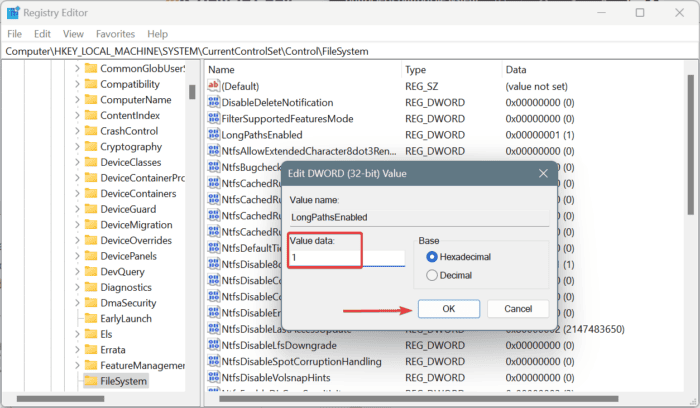Cancel the Edit DWORD dialog
Screen dimensions: 700x408
(x=518, y=308)
